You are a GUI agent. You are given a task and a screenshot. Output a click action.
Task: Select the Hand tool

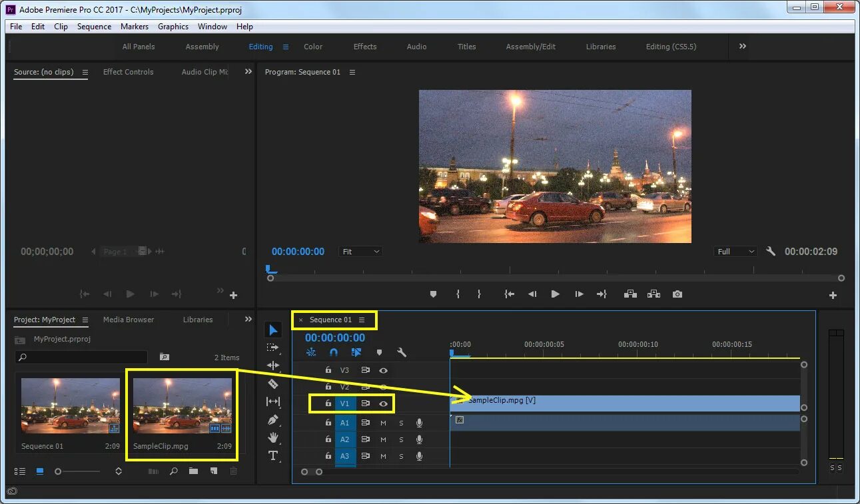(273, 437)
